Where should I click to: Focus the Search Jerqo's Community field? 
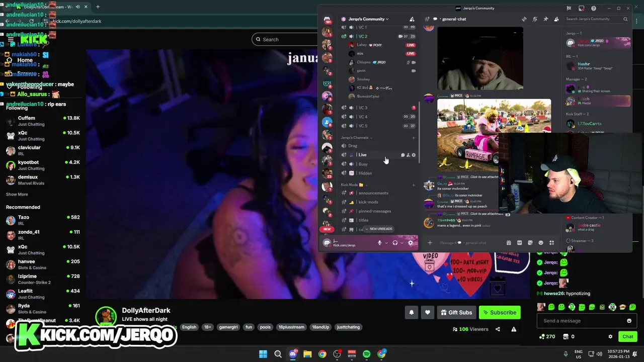[596, 19]
